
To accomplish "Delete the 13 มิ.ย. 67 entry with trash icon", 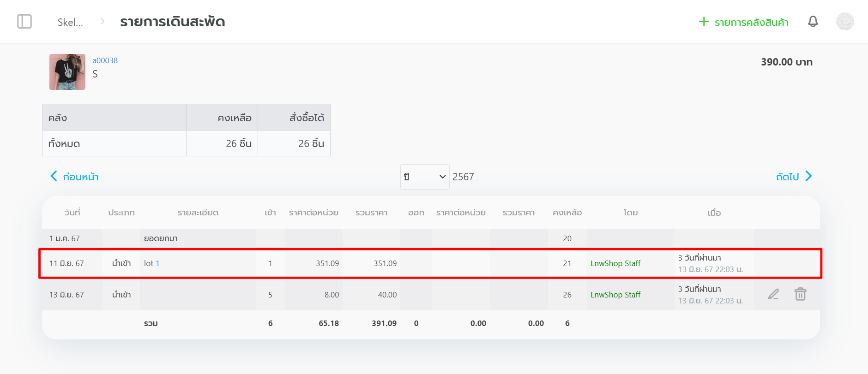I will click(800, 294).
